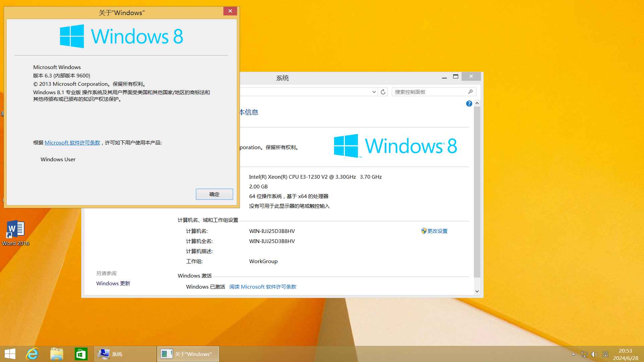The width and height of the screenshot is (644, 362).
Task: Click the magnifier search icon in the search box
Action: [470, 92]
